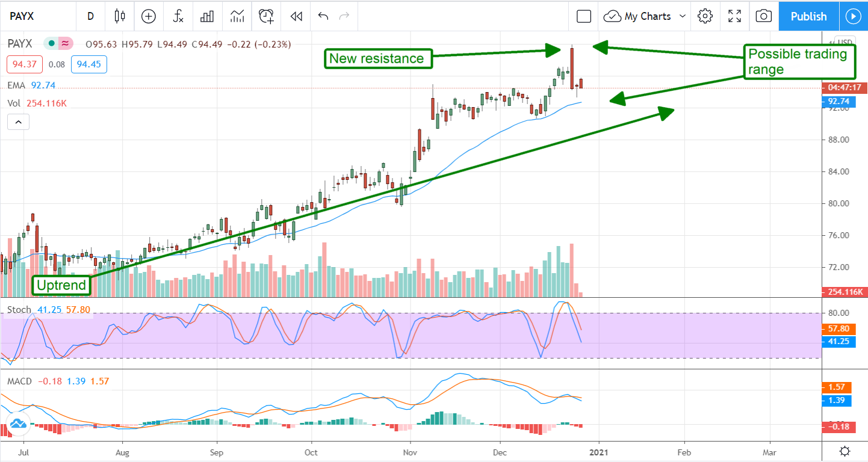Open the candlestick chart style selector
This screenshot has height=462, width=868.
click(x=120, y=16)
